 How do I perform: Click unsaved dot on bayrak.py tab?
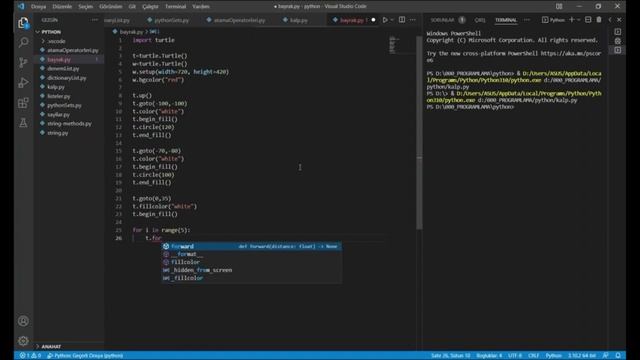tap(373, 20)
